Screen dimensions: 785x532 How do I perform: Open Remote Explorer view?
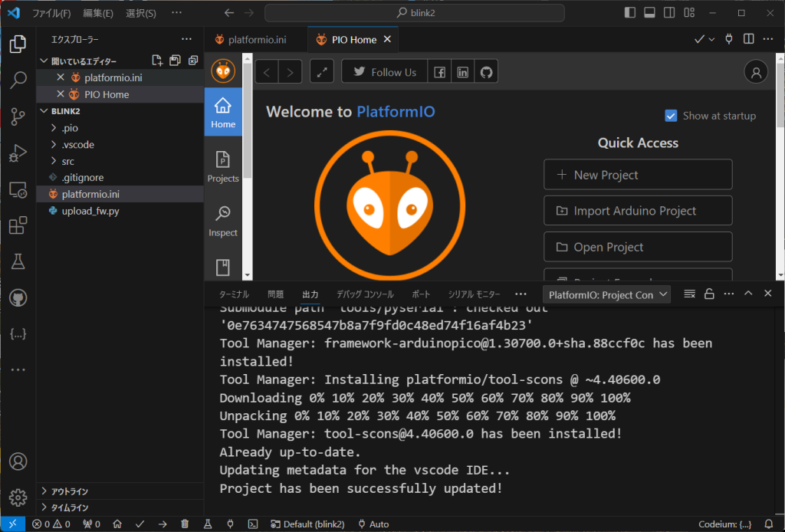18,189
